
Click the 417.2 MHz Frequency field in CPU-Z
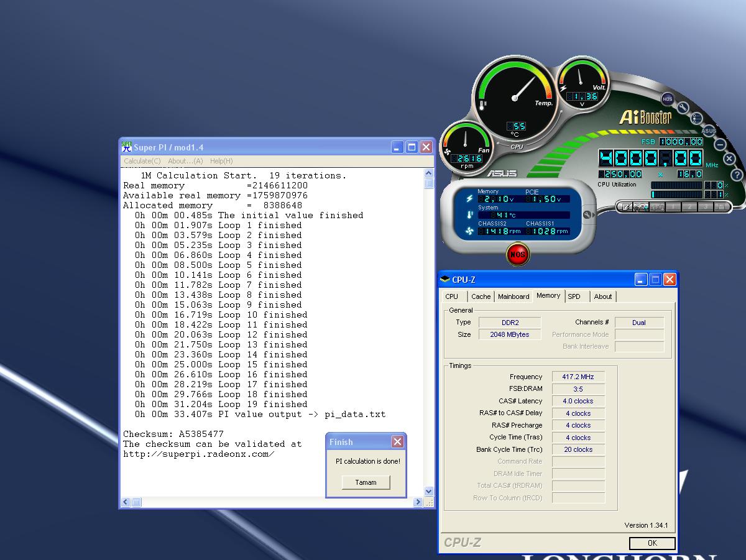[x=578, y=377]
